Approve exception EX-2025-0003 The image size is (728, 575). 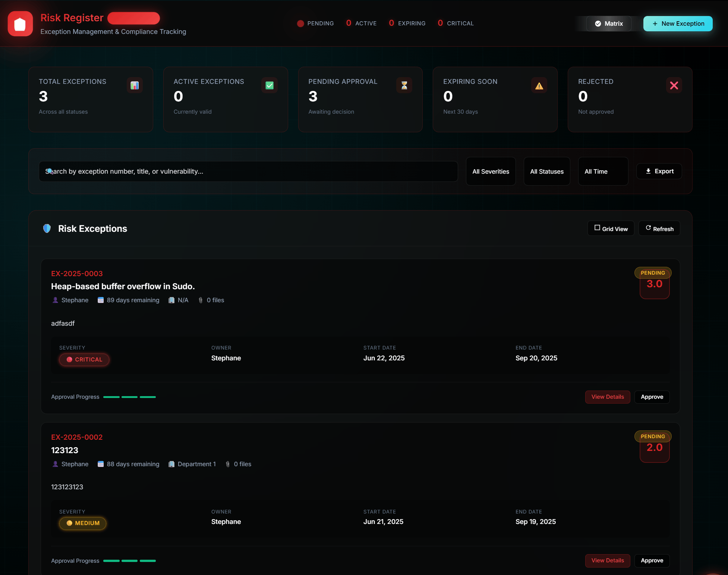(x=652, y=397)
